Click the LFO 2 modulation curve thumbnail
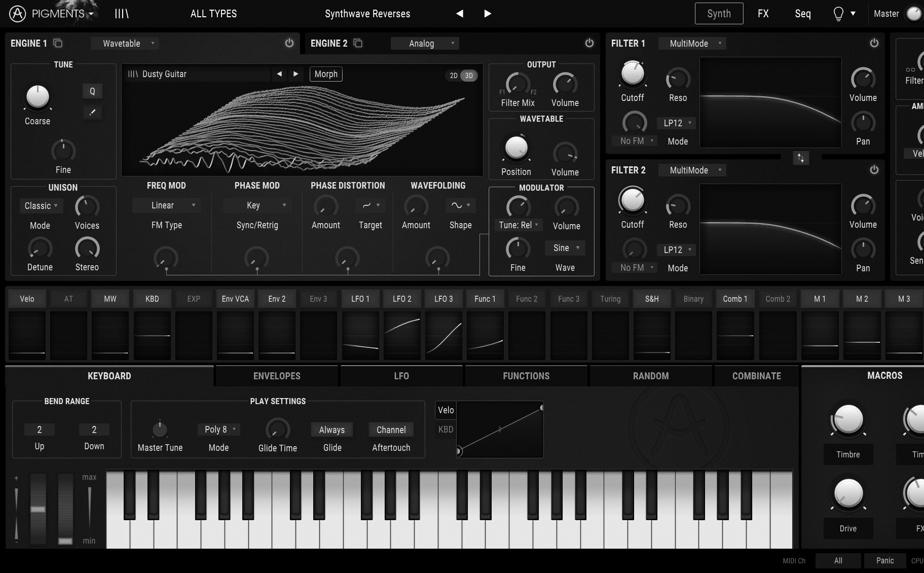924x573 pixels. tap(402, 335)
